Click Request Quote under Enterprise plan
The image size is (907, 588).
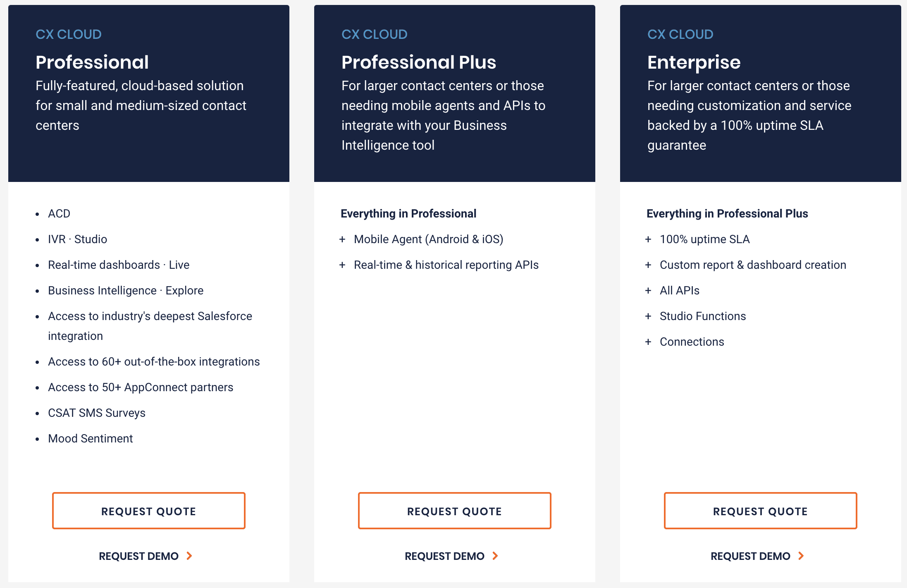[761, 511]
